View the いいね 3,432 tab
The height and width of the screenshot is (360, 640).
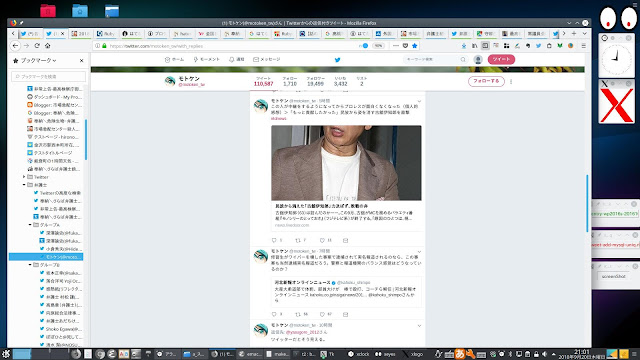[x=340, y=81]
